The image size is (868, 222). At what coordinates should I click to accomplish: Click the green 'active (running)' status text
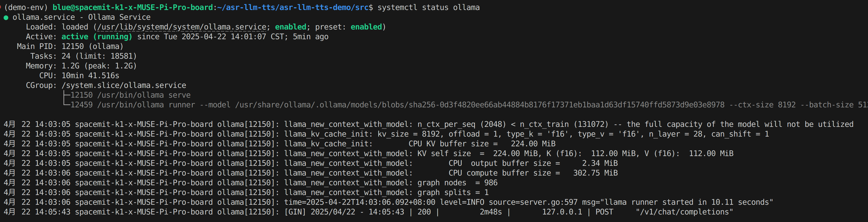(97, 37)
